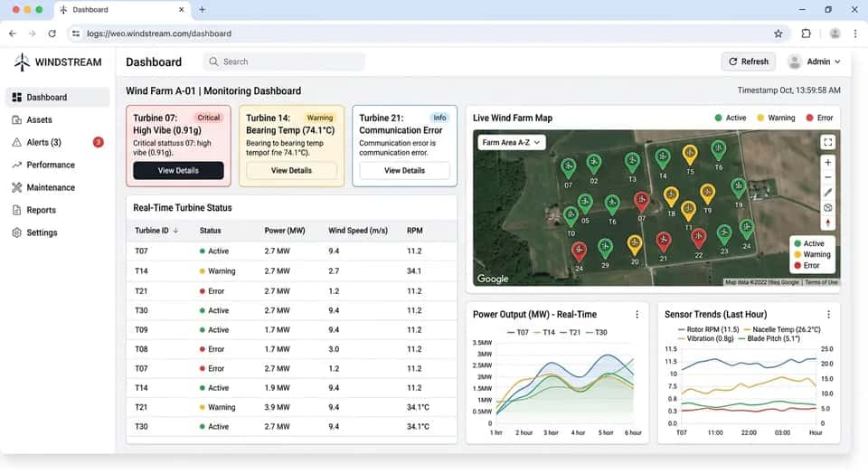Click the Maintenance tools icon in sidebar
The width and height of the screenshot is (868, 474).
16,188
